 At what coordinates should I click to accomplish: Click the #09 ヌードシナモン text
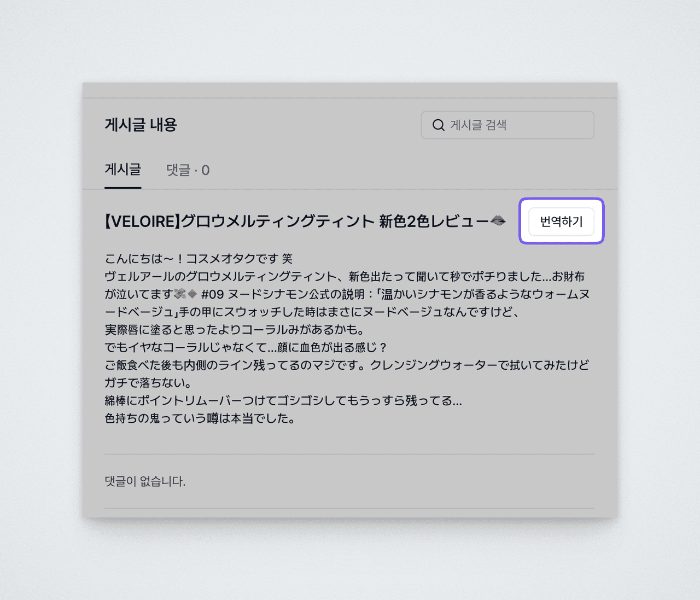click(x=254, y=294)
